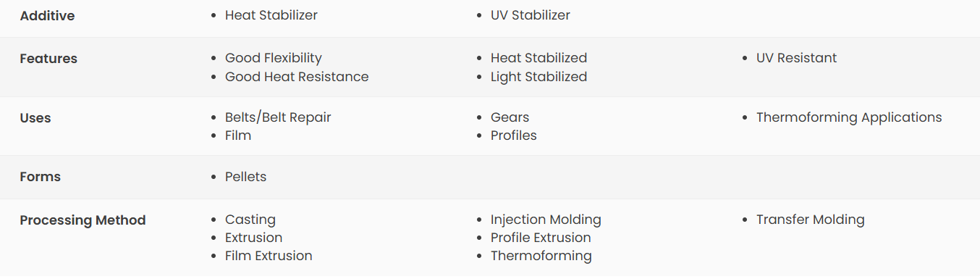980x279 pixels.
Task: Click the Light Stabilized feature item
Action: (538, 77)
